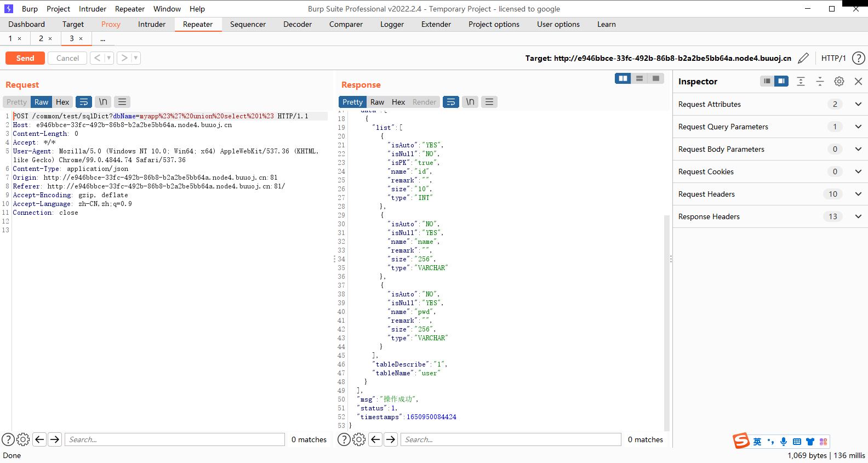868x463 pixels.
Task: Send the request
Action: tap(25, 58)
